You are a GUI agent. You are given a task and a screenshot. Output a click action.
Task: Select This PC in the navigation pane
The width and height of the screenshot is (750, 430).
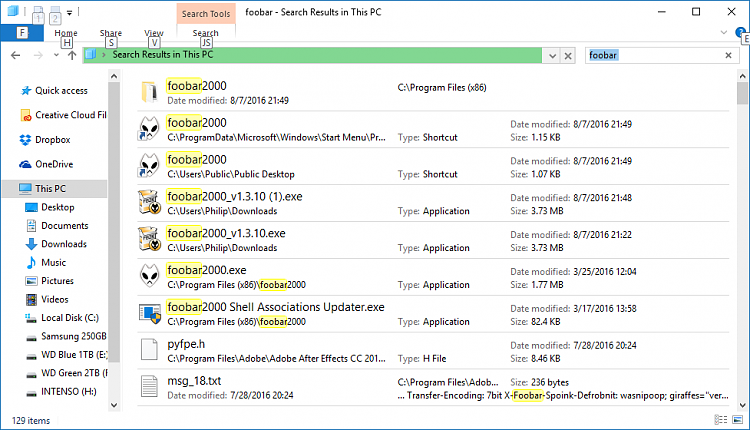55,188
